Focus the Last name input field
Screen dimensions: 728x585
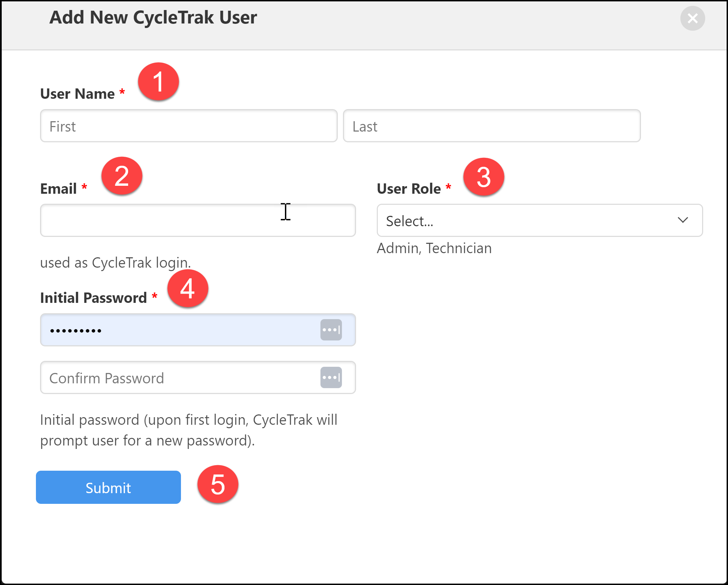click(x=491, y=126)
